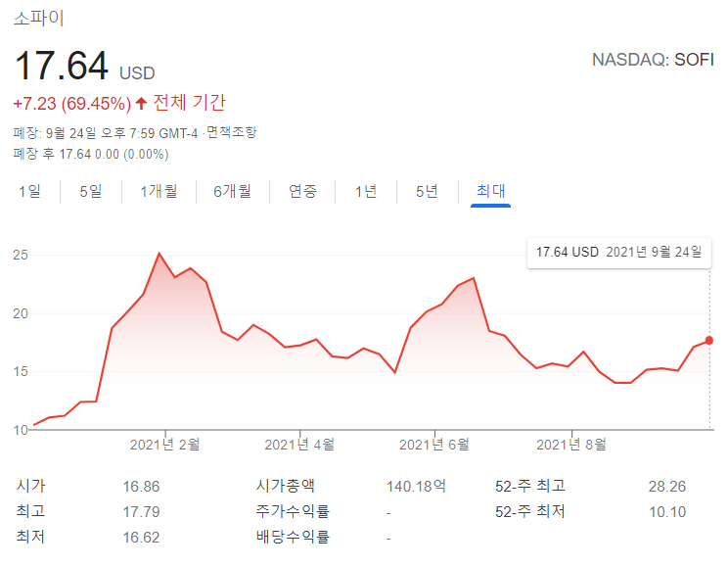Viewport: 728px width, 567px height.
Task: Click the 17.64 USD chart tooltip
Action: (x=618, y=253)
